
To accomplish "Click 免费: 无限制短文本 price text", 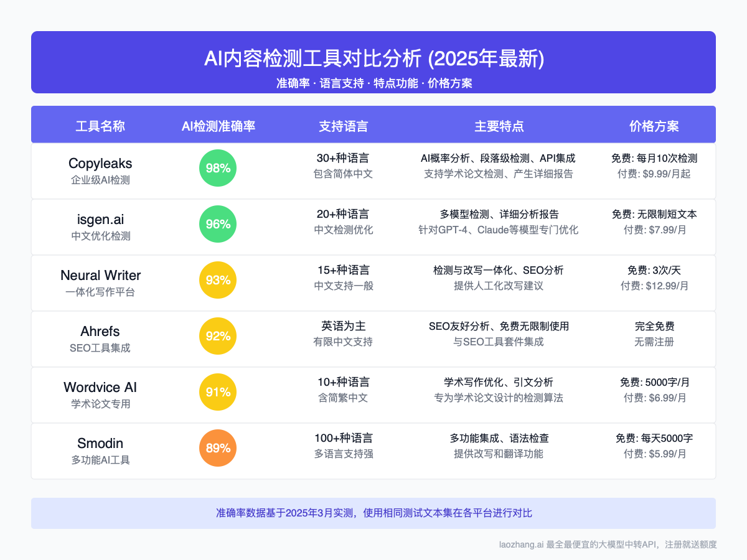I will (654, 214).
